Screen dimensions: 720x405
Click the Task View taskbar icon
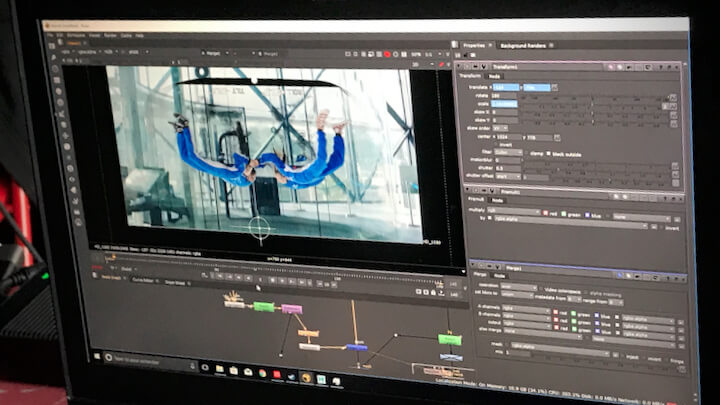point(205,367)
